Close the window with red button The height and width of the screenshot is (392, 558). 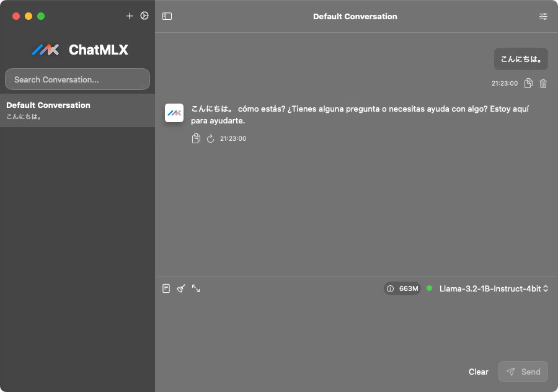(x=16, y=16)
